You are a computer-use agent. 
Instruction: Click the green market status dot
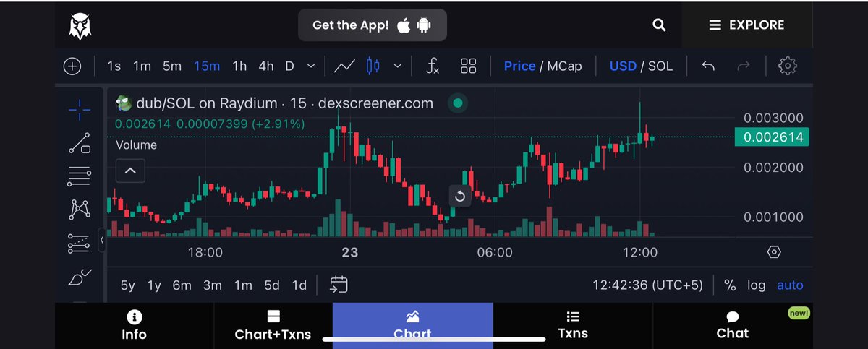pyautogui.click(x=457, y=103)
